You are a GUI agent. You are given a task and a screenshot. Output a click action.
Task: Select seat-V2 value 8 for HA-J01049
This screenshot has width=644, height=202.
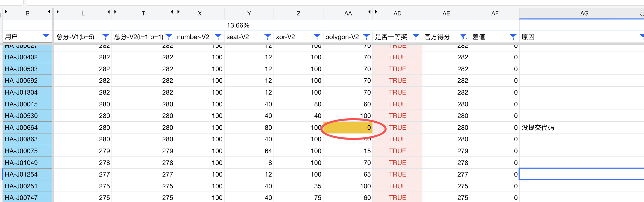click(249, 163)
